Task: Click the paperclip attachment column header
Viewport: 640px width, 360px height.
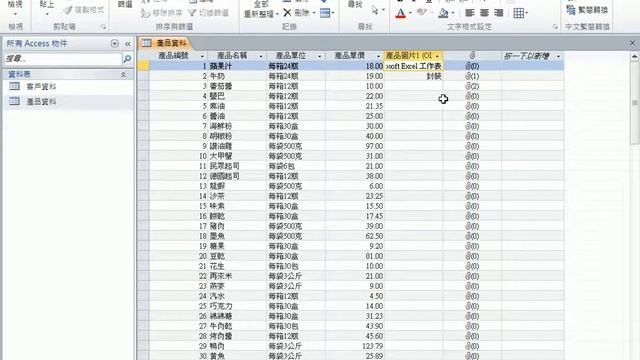Action: [x=472, y=55]
